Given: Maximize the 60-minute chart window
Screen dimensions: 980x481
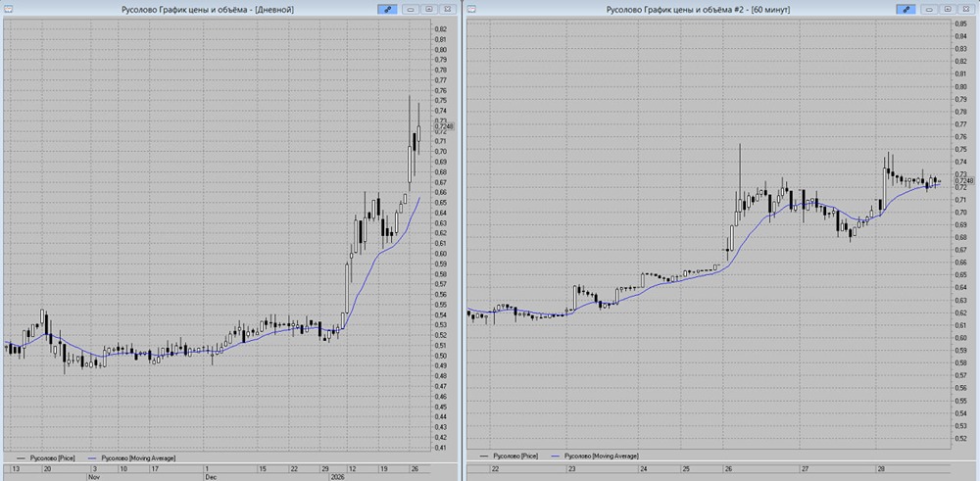Looking at the screenshot, I should point(948,9).
